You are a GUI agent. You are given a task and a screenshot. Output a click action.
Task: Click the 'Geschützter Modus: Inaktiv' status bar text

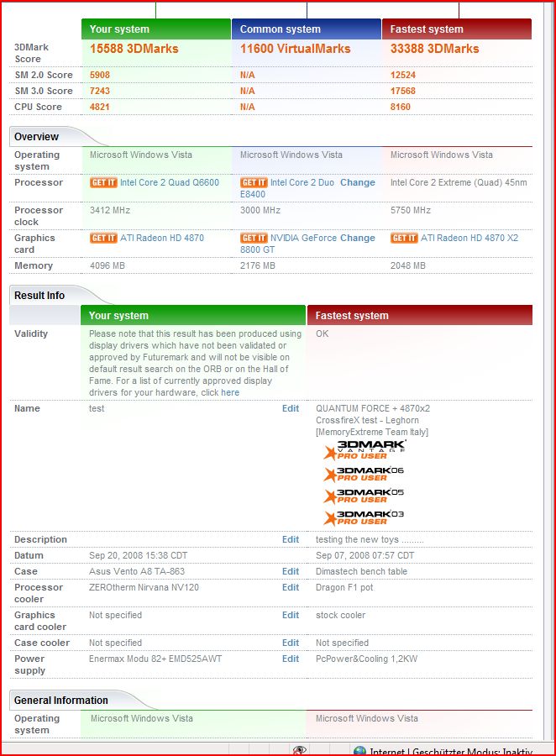(472, 752)
